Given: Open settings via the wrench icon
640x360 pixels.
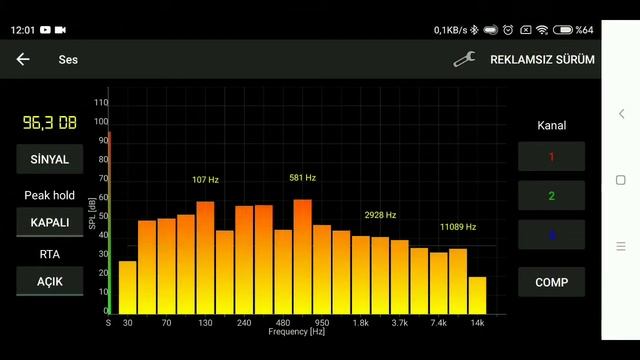Looking at the screenshot, I should pyautogui.click(x=464, y=59).
